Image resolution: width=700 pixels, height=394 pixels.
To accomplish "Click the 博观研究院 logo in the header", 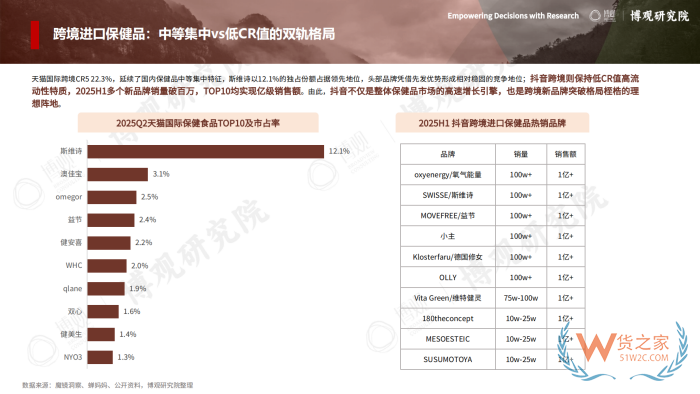I will tap(659, 16).
